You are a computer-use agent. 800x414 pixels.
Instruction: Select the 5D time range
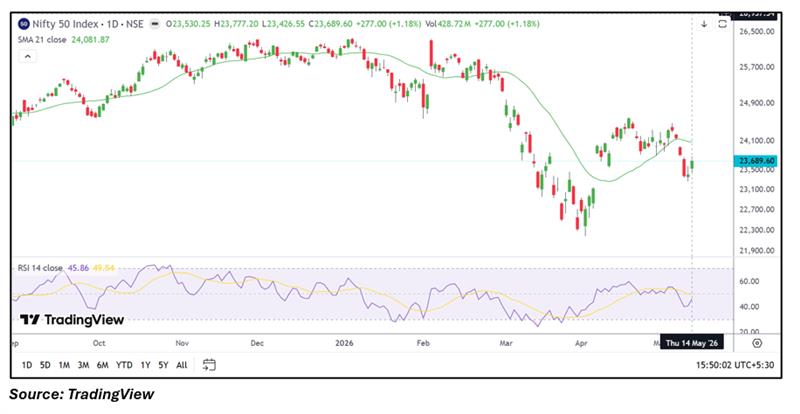tap(45, 365)
